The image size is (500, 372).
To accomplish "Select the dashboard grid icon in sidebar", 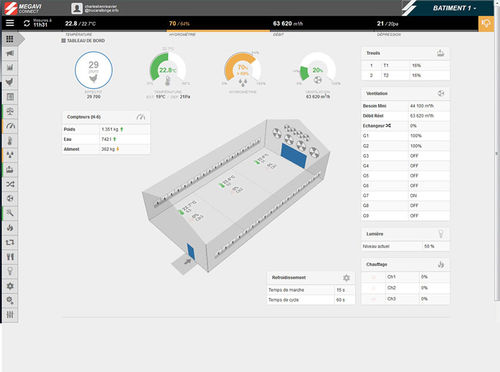I will tap(10, 39).
